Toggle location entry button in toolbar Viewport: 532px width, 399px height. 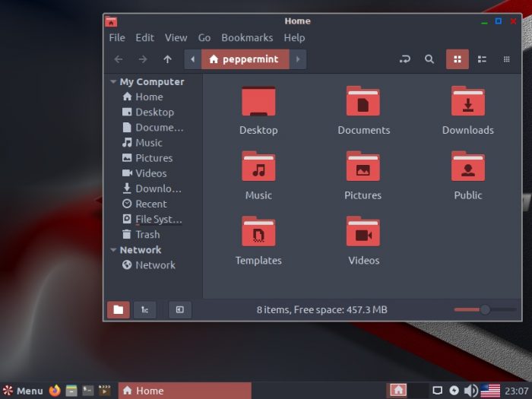pyautogui.click(x=405, y=59)
